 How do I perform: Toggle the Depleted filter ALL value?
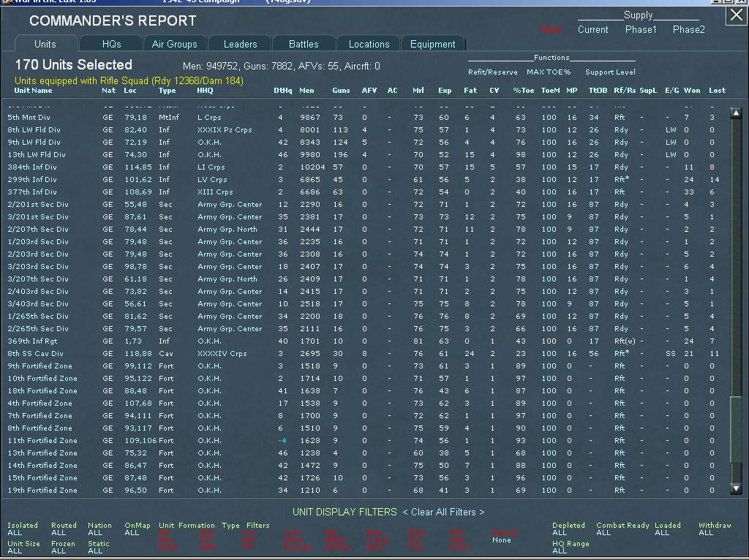coord(560,533)
